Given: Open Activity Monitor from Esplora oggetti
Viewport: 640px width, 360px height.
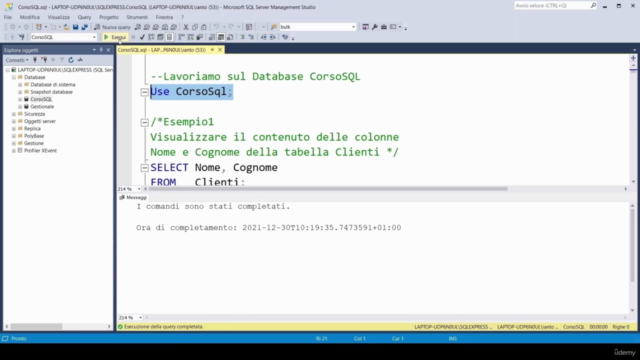Looking at the screenshot, I should tap(80, 60).
